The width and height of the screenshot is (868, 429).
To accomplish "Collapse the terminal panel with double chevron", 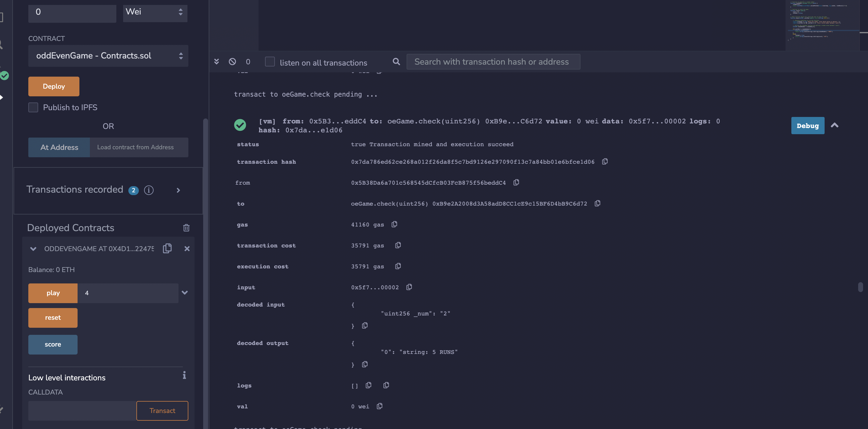I will pos(217,62).
